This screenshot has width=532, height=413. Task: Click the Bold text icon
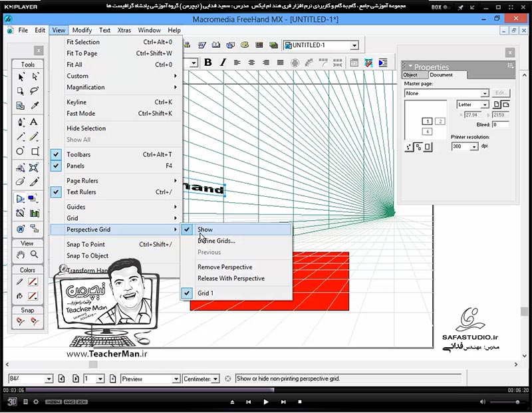208,63
